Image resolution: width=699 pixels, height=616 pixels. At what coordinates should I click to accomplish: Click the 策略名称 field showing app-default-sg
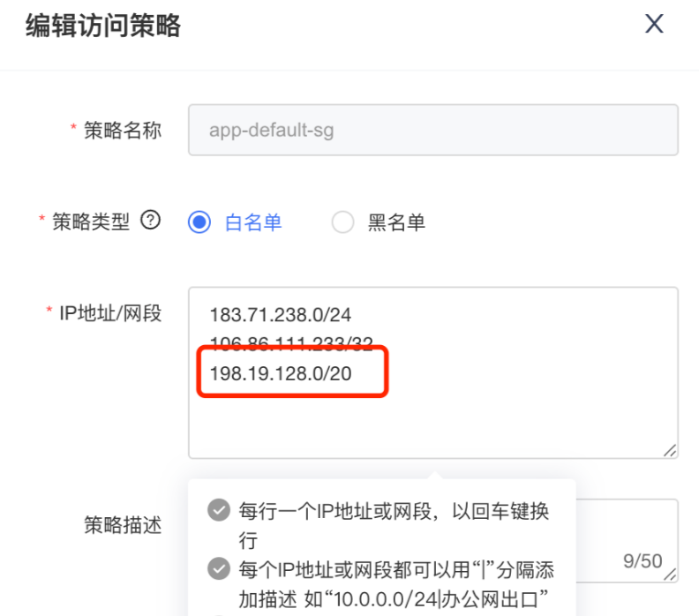click(x=432, y=131)
